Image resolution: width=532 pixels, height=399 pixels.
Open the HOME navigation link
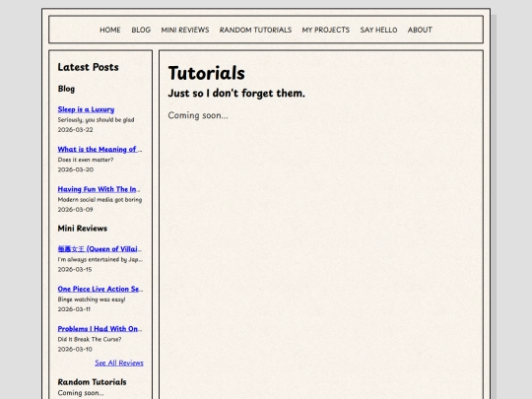click(110, 30)
